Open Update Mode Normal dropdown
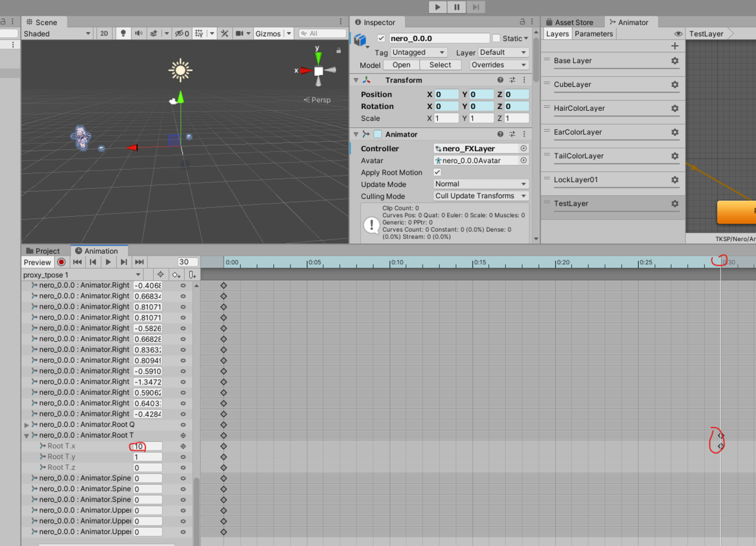Image resolution: width=756 pixels, height=546 pixels. click(x=481, y=184)
